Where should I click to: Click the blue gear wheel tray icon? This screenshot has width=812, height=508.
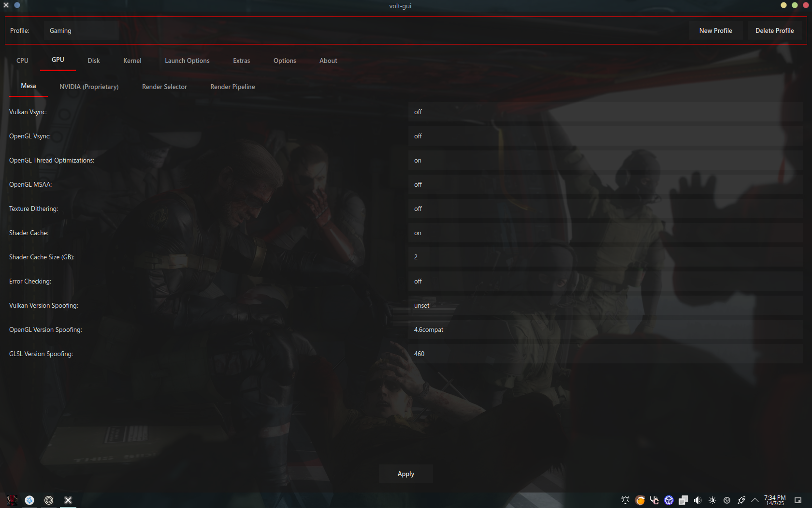pyautogui.click(x=669, y=500)
